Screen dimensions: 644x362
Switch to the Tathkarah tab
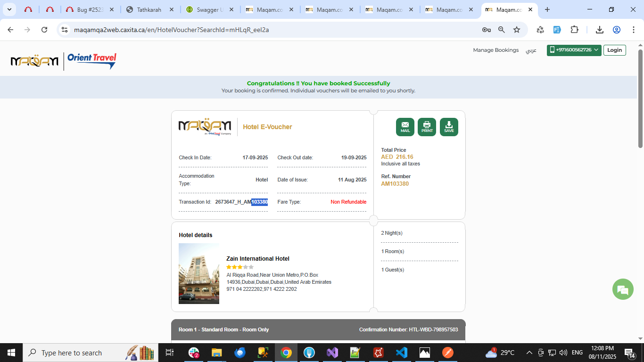point(150,9)
